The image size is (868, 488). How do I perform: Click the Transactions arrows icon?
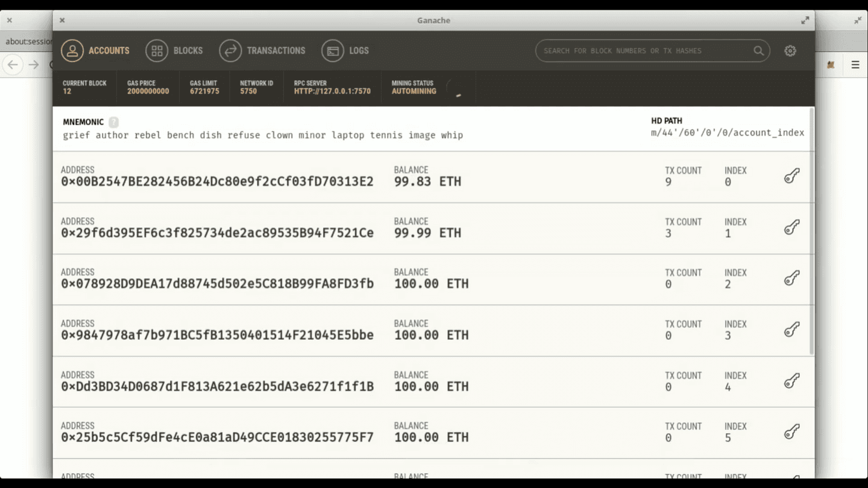tap(230, 51)
